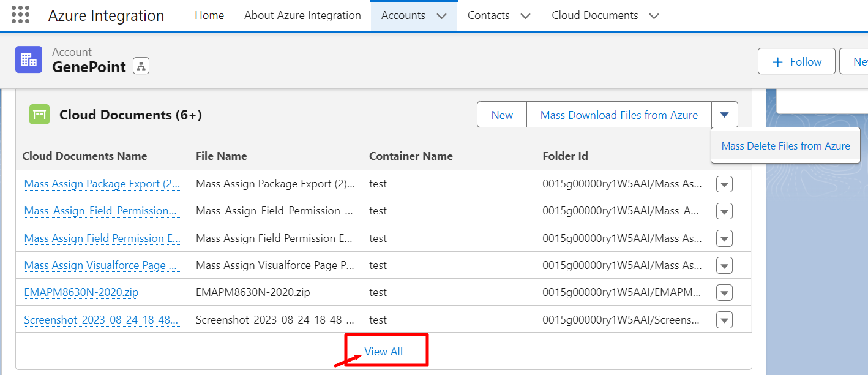
Task: Switch to the Cloud Documents tab
Action: (x=595, y=15)
